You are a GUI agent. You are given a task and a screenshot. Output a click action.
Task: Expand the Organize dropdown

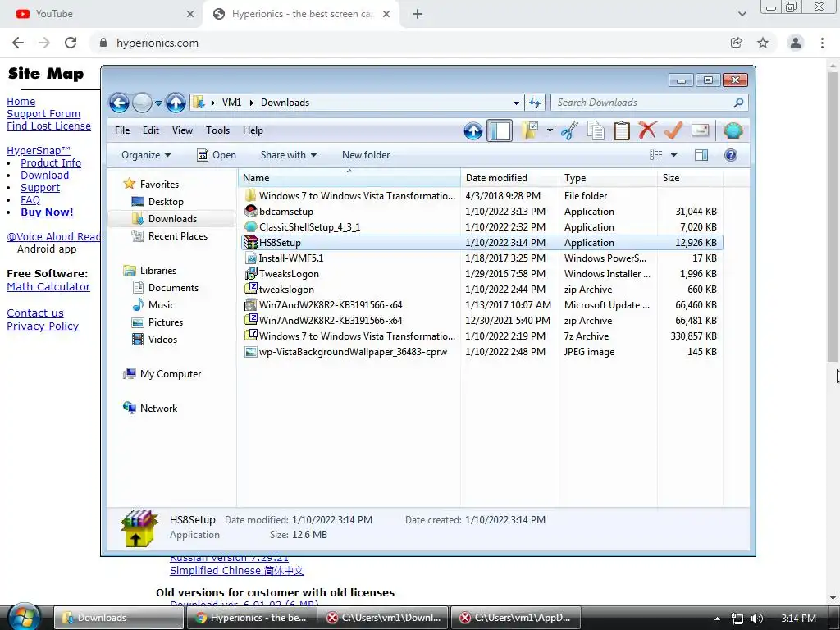146,155
